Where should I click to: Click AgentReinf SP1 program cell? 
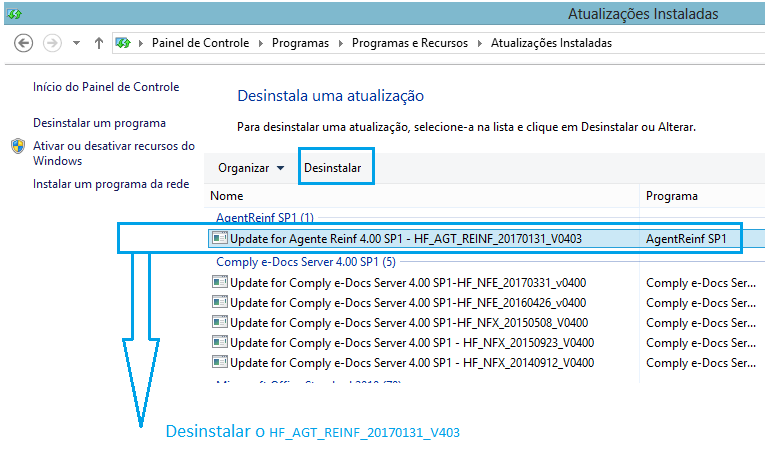(686, 239)
